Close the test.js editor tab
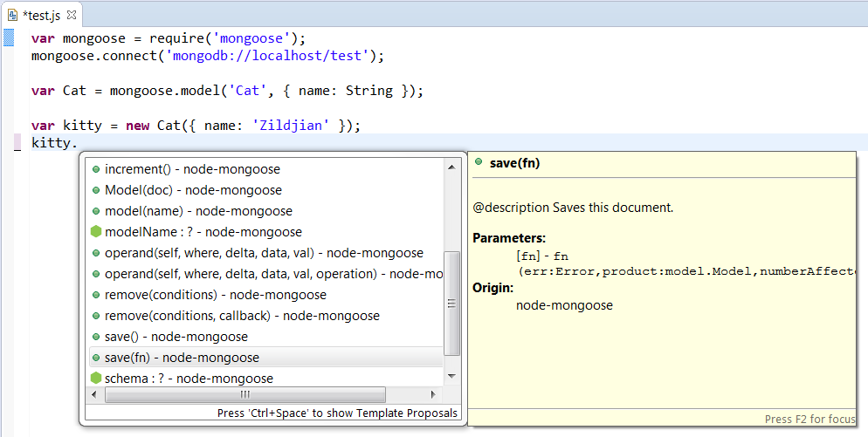 (x=72, y=15)
